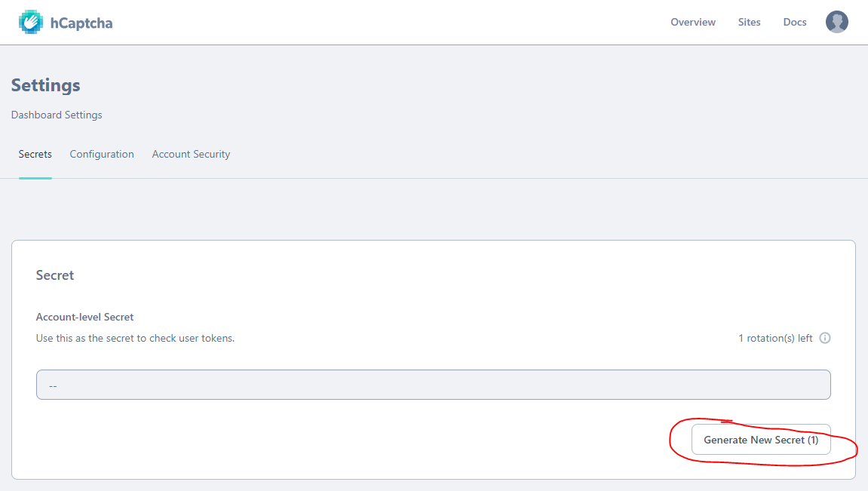Click the hCaptcha wordmark text

pyautogui.click(x=81, y=23)
